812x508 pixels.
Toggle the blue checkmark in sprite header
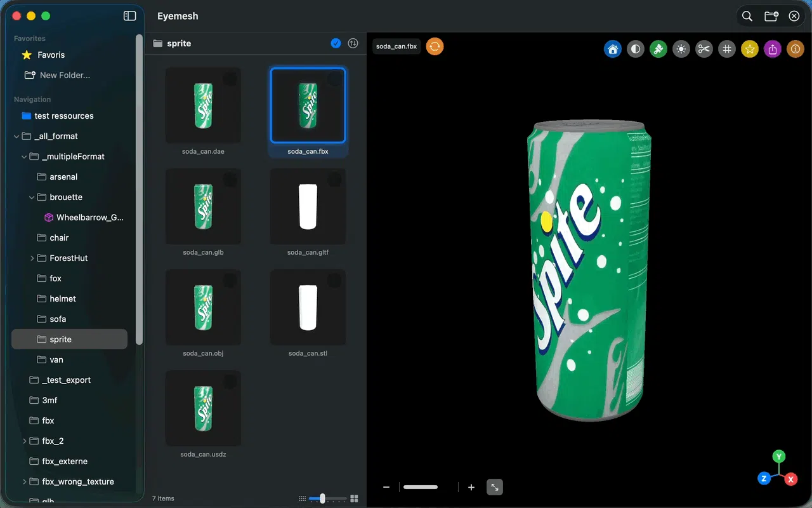[336, 43]
